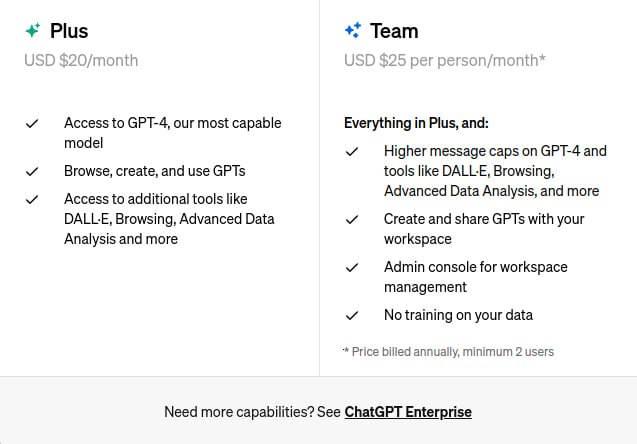This screenshot has width=637, height=444.
Task: Select the USD $20/month price text
Action: [81, 60]
